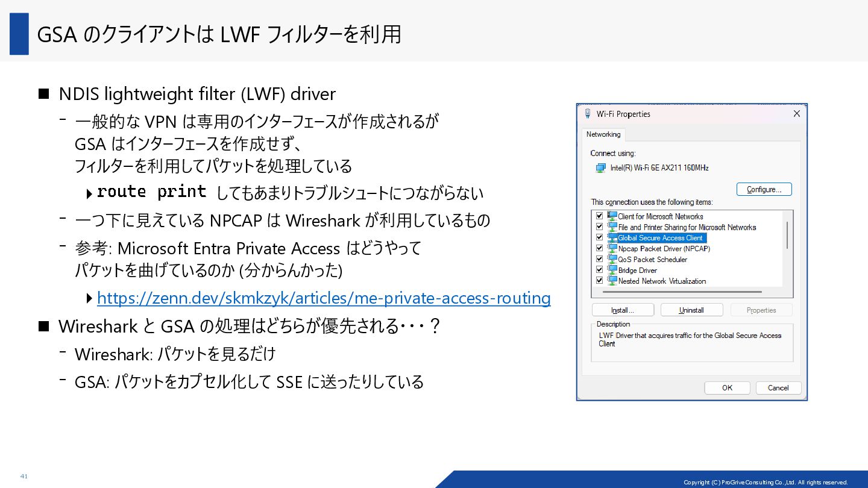Select the Networking tab
Image resolution: width=868 pixels, height=488 pixels.
click(x=603, y=134)
